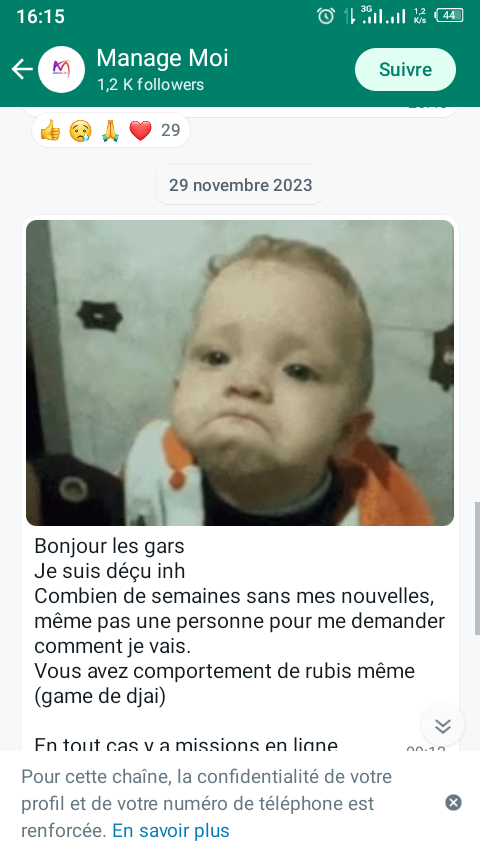Follow the En savoir plus link
480x854 pixels.
click(171, 831)
